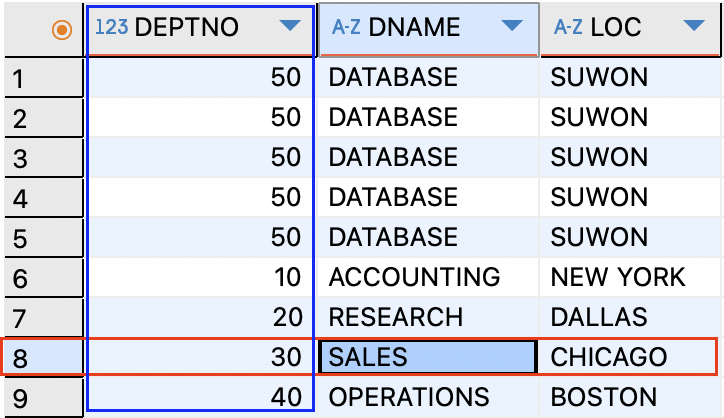Screen dimensions: 724x418
Task: Click SUWON cell in row 2
Action: point(630,117)
